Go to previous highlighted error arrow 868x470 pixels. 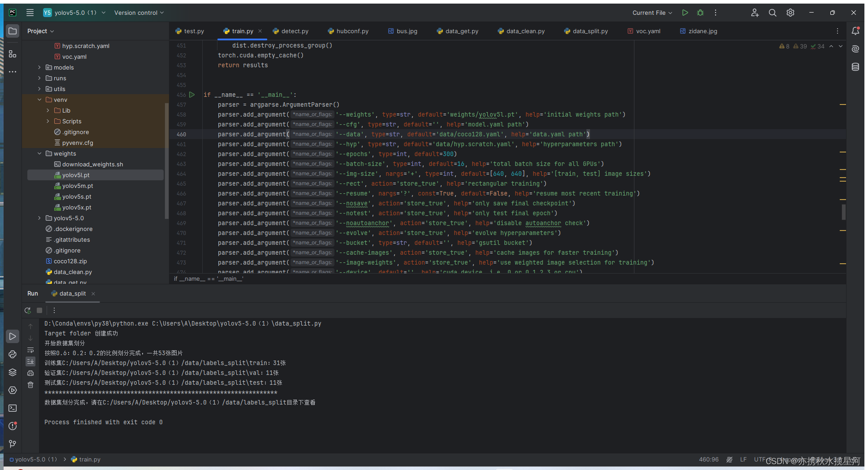pyautogui.click(x=831, y=46)
